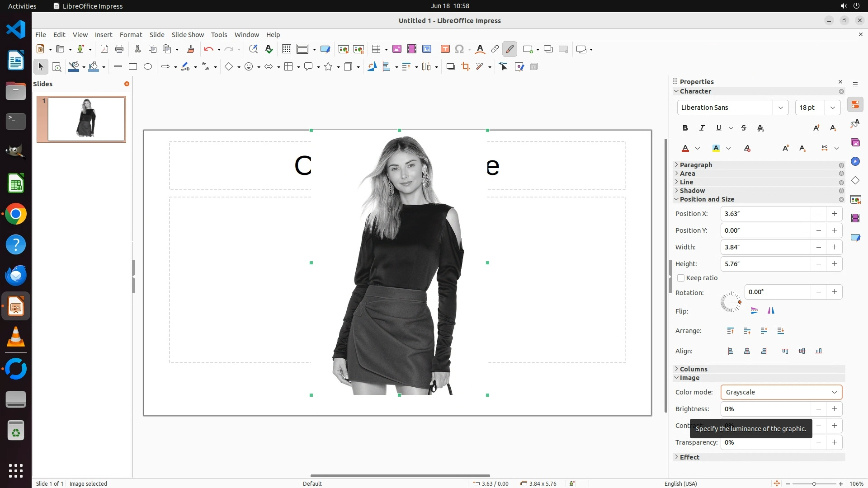Screen dimensions: 868x488
Task: Open the Color mode Grayscale dropdown
Action: click(x=781, y=392)
